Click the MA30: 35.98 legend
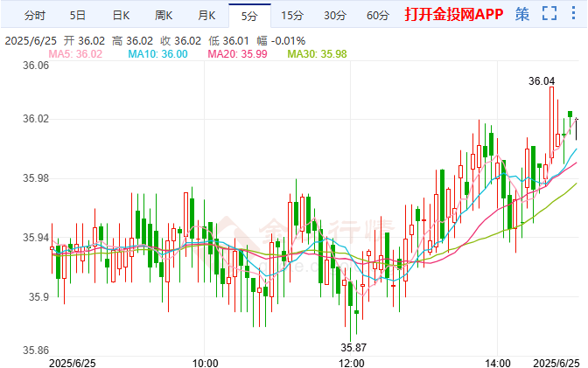The width and height of the screenshot is (588, 368). point(317,54)
